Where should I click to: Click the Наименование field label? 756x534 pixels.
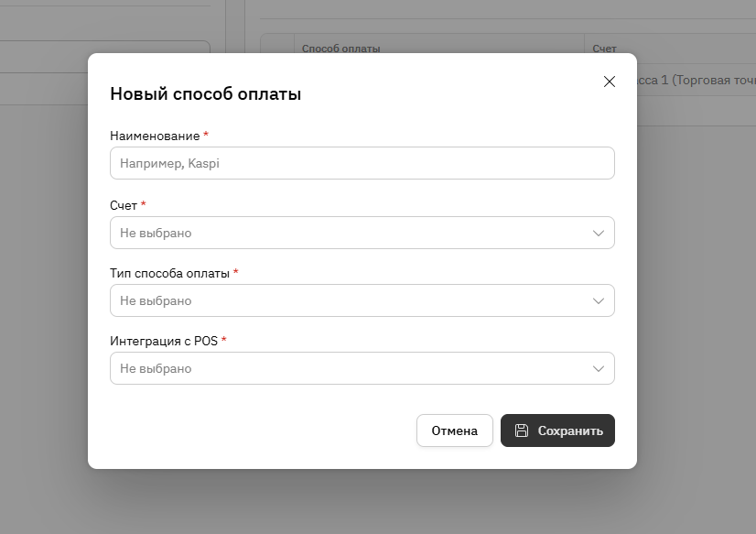pyautogui.click(x=155, y=136)
